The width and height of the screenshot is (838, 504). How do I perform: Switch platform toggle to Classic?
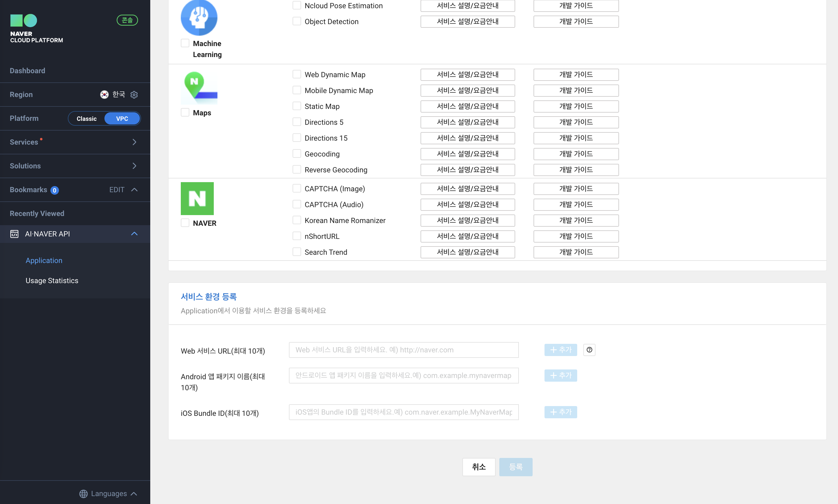[87, 119]
